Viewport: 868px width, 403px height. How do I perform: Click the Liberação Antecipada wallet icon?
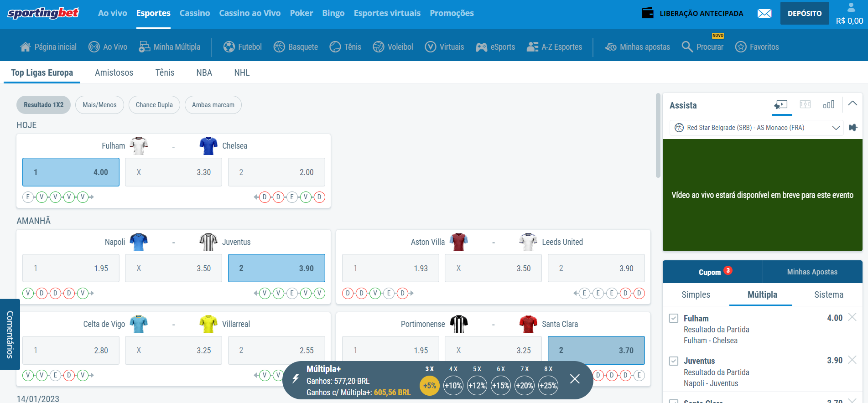coord(648,13)
